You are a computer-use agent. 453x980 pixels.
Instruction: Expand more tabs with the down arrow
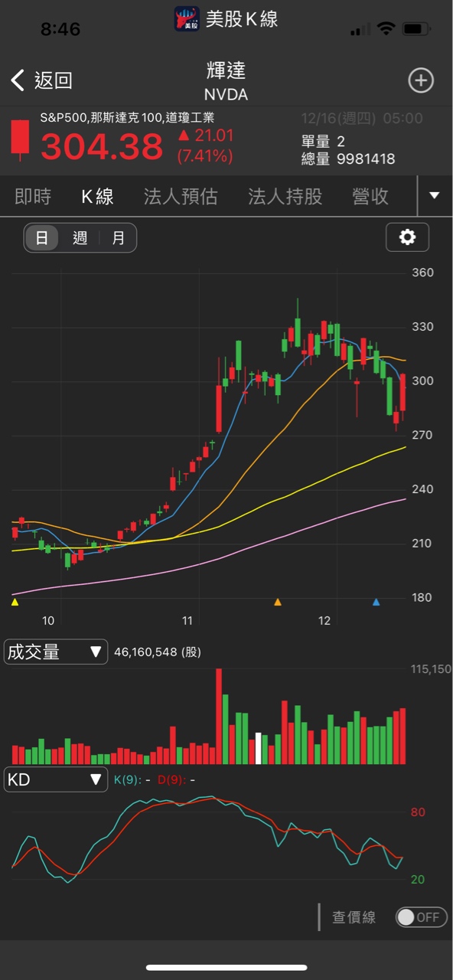point(435,196)
